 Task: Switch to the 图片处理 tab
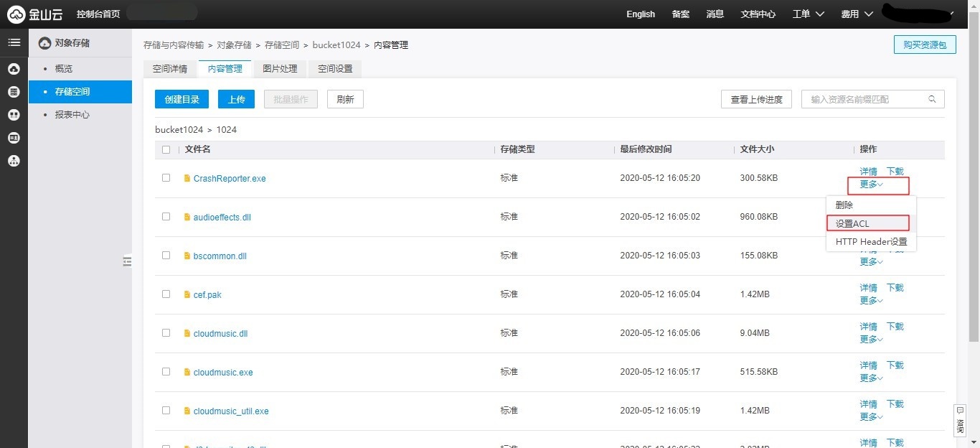point(280,69)
